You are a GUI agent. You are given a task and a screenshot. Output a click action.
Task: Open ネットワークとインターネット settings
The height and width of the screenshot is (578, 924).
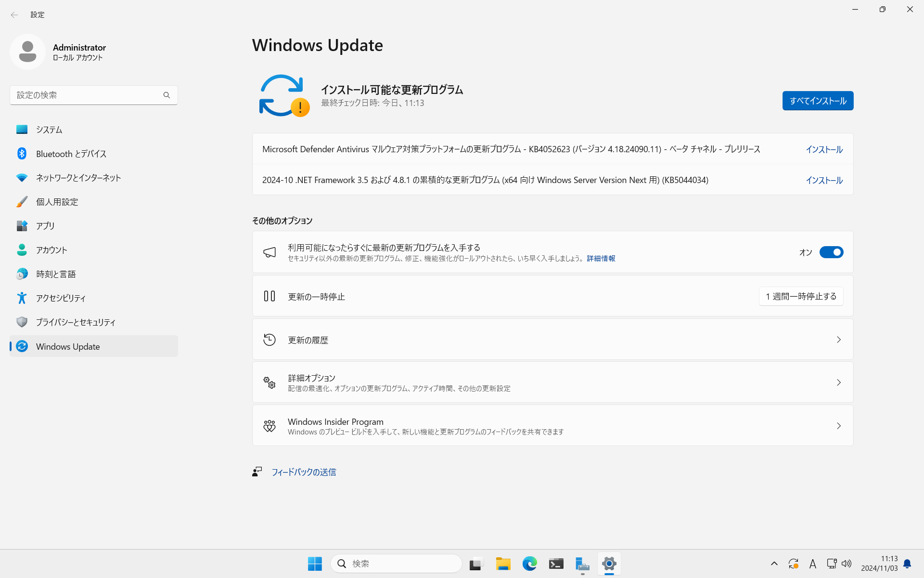pyautogui.click(x=78, y=178)
